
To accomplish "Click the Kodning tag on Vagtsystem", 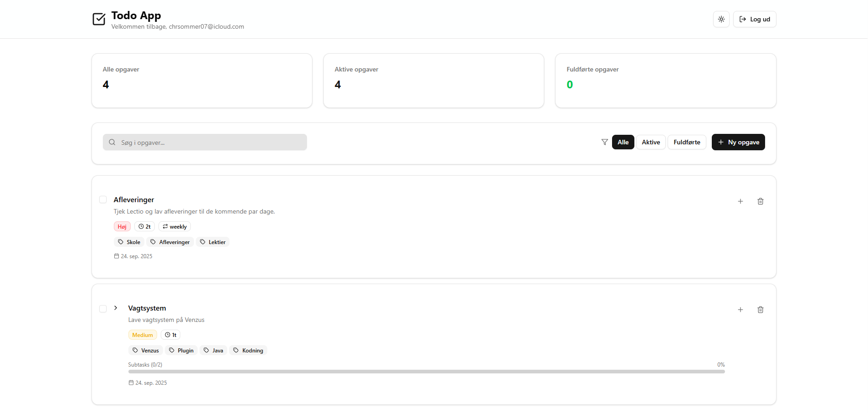I will click(x=248, y=350).
